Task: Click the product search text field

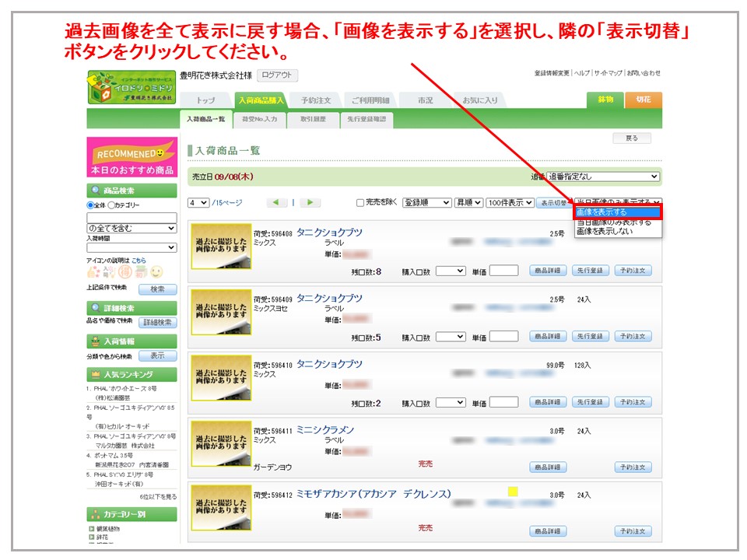Action: click(132, 217)
